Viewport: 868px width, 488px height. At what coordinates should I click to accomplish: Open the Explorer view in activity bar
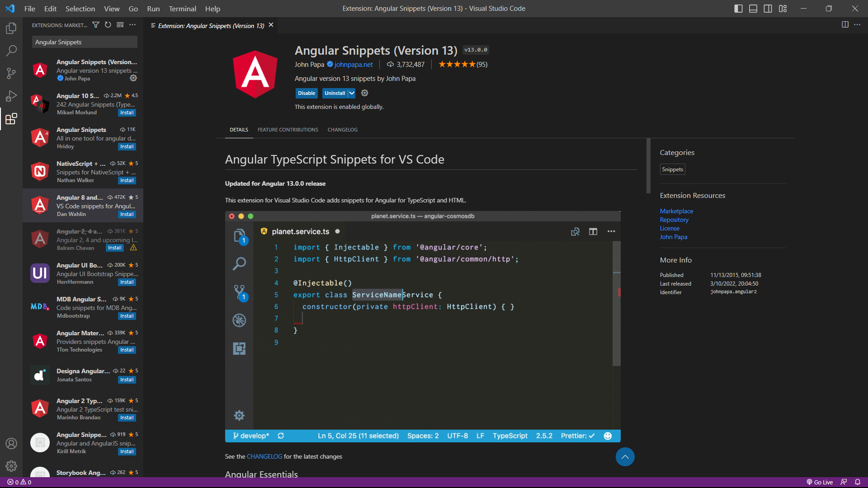[11, 28]
